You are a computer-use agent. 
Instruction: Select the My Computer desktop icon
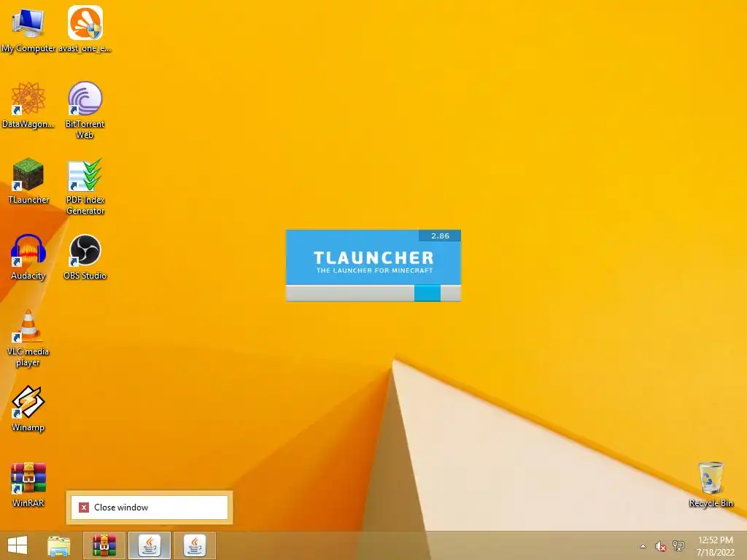(x=28, y=28)
